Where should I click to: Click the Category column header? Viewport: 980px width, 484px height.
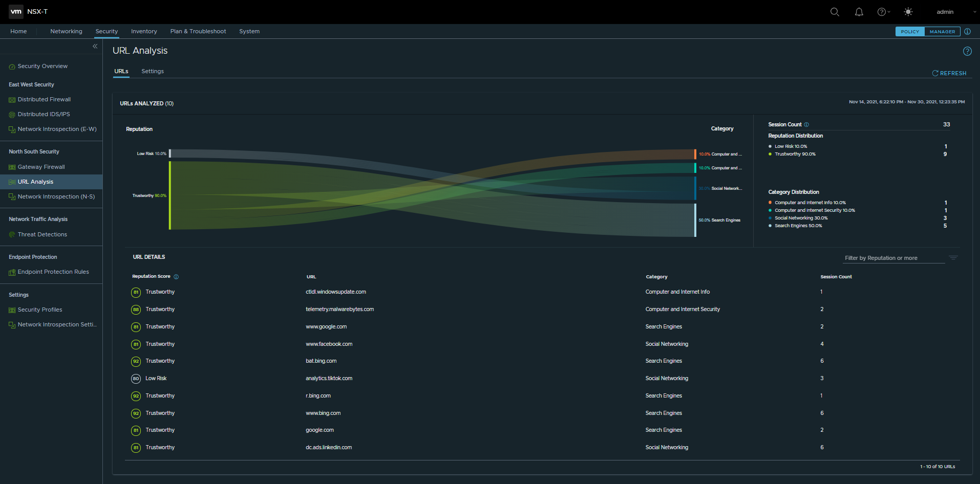tap(656, 277)
